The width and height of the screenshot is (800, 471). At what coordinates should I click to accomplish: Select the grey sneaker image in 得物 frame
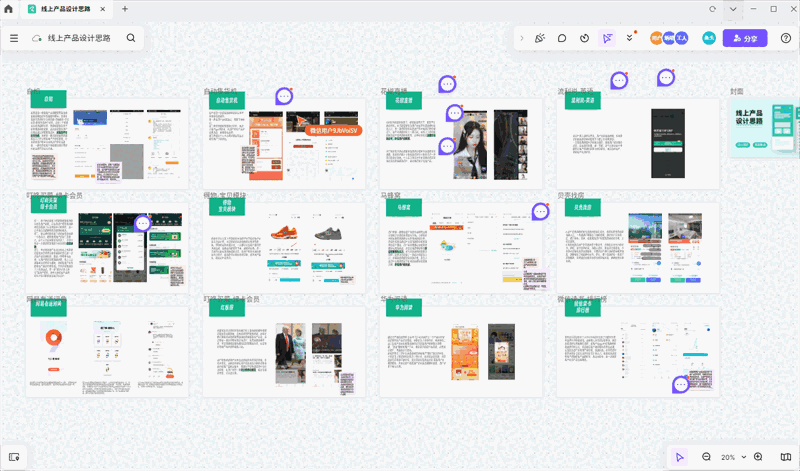pos(328,233)
